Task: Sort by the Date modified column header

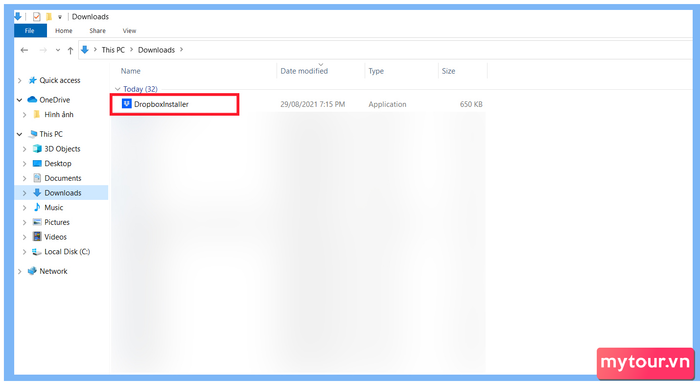Action: pyautogui.click(x=304, y=71)
